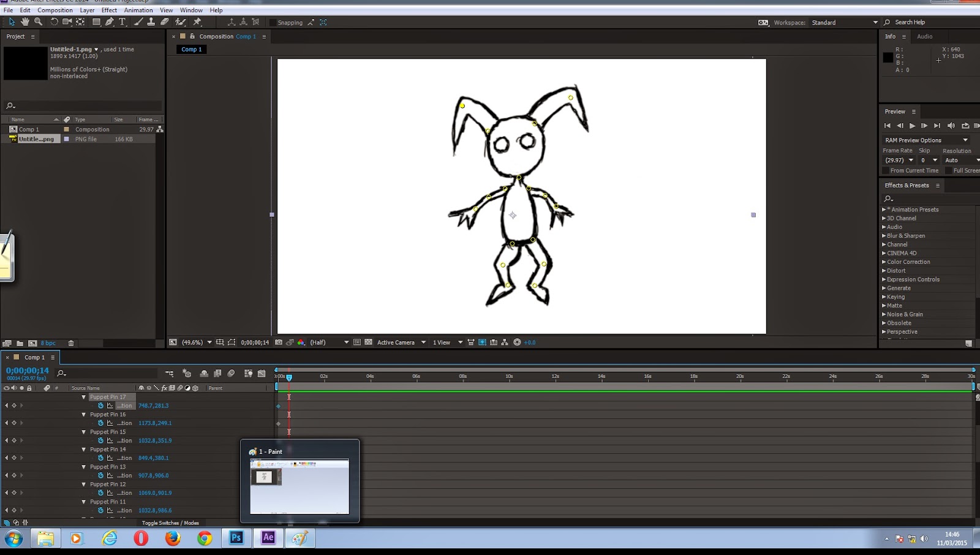This screenshot has height=555, width=980.
Task: Play the composition preview
Action: 912,126
